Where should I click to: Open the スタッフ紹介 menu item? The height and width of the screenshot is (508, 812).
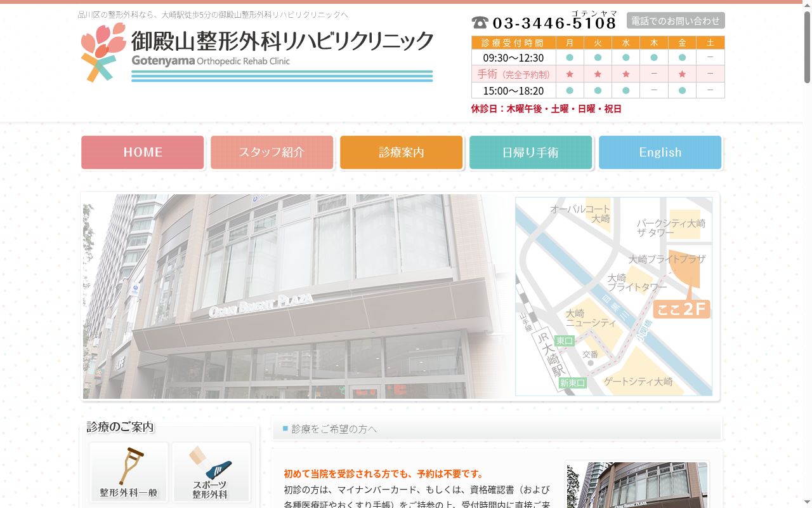point(272,152)
